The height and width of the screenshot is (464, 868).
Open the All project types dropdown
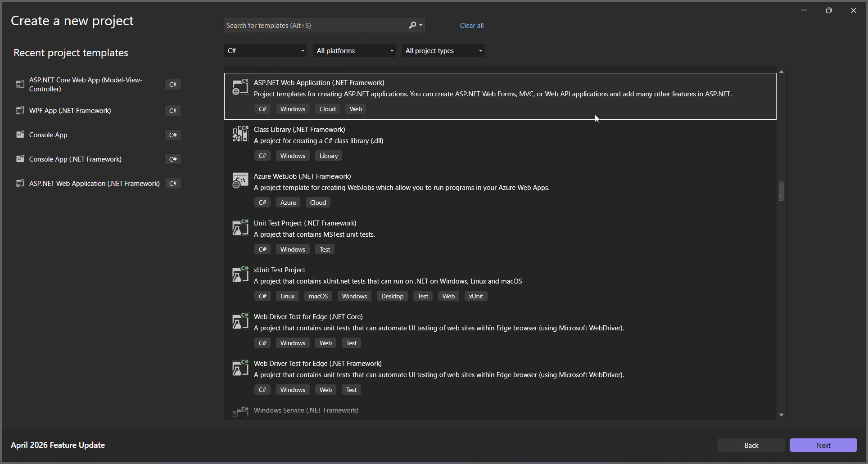pyautogui.click(x=443, y=50)
